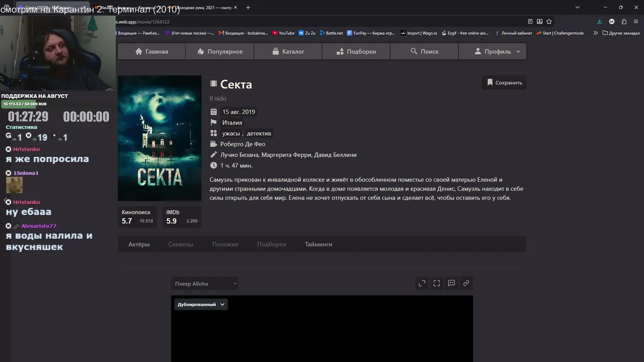Click the 1Selena1 chat username

(x=26, y=173)
